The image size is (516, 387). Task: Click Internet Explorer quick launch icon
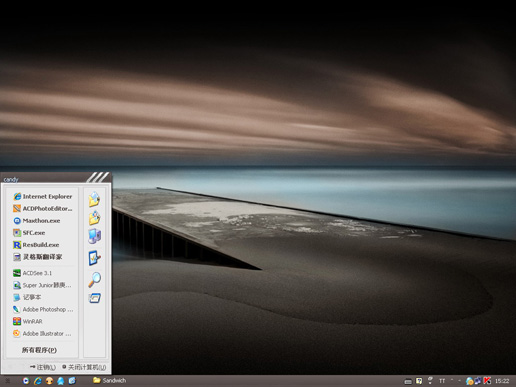point(38,380)
